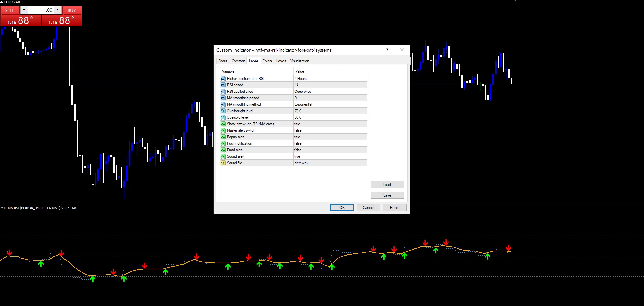Click the string icon beside Sound file
The width and height of the screenshot is (644, 306).
(223, 163)
